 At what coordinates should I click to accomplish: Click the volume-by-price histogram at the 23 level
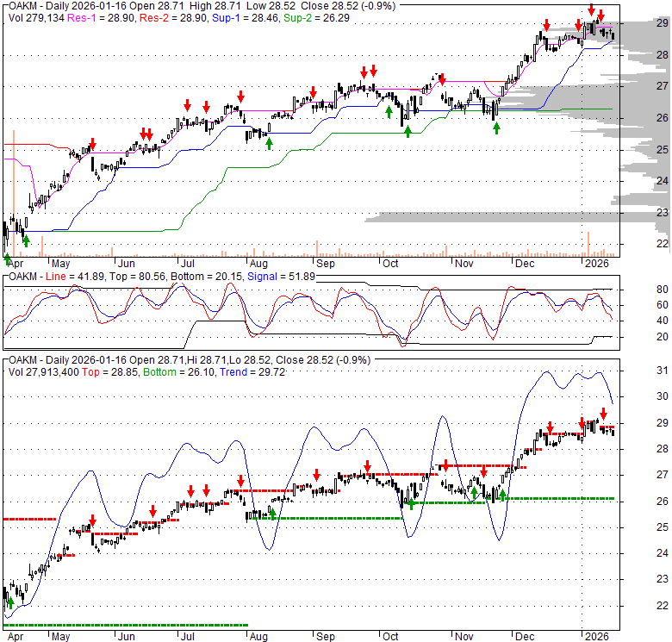(517, 214)
